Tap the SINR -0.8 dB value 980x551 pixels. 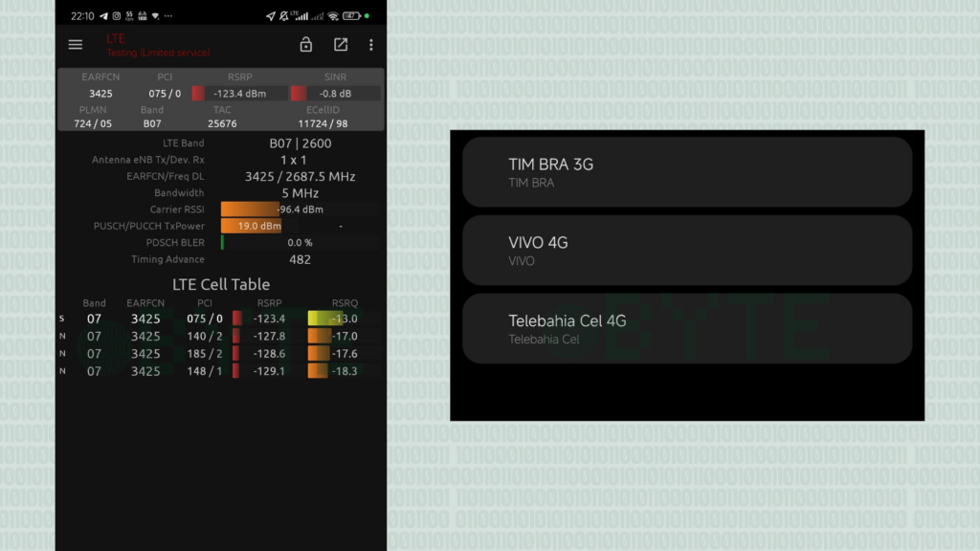(x=335, y=93)
